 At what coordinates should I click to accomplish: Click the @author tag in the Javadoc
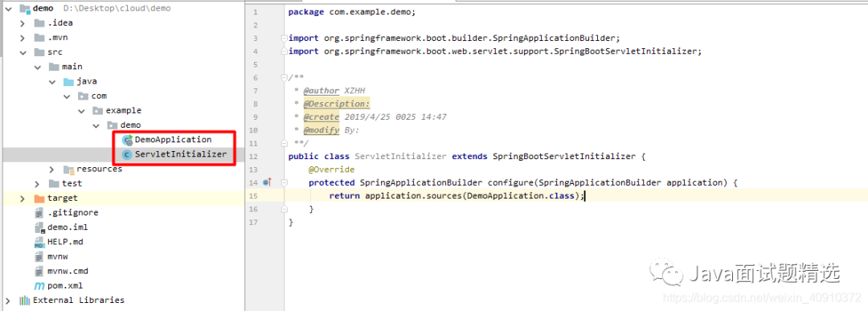(x=321, y=91)
